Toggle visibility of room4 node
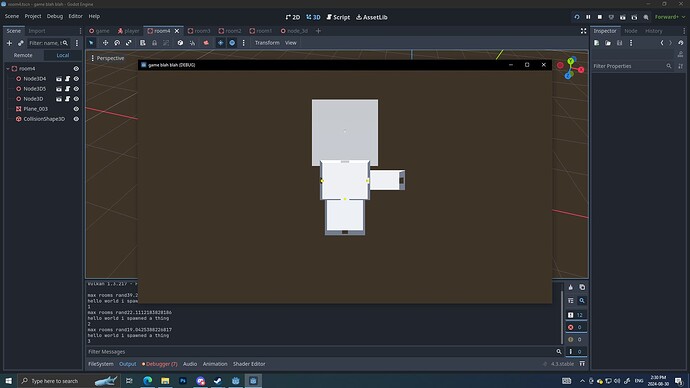 (x=76, y=69)
